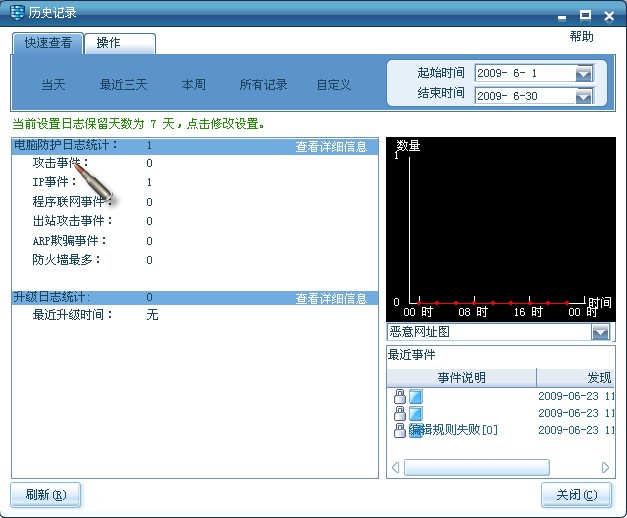This screenshot has width=627, height=518.
Task: Select the 本周 quick filter
Action: click(x=194, y=84)
